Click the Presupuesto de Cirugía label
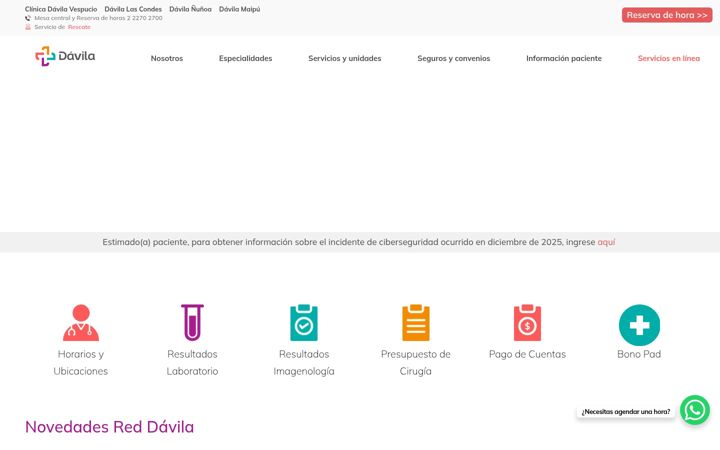The height and width of the screenshot is (450, 720). (416, 363)
